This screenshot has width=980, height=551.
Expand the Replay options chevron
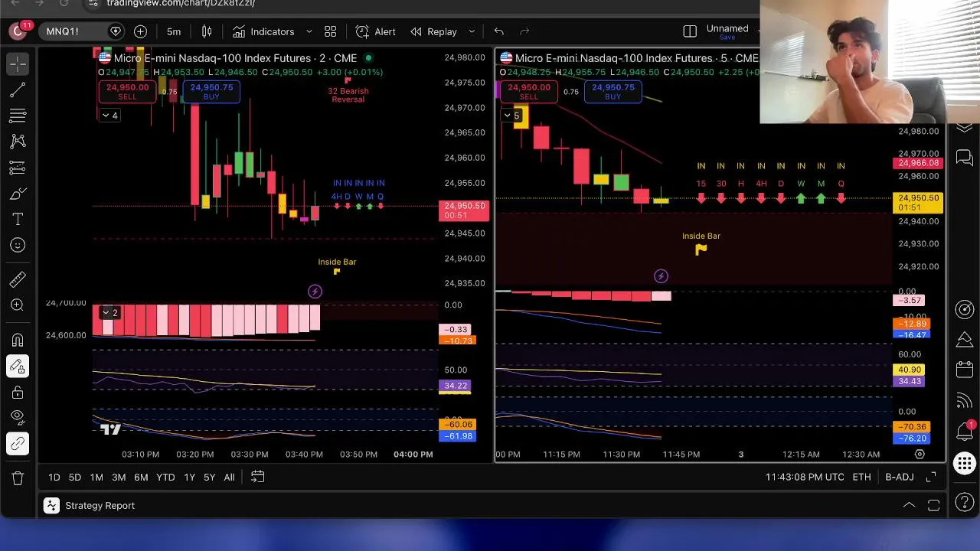tap(472, 31)
